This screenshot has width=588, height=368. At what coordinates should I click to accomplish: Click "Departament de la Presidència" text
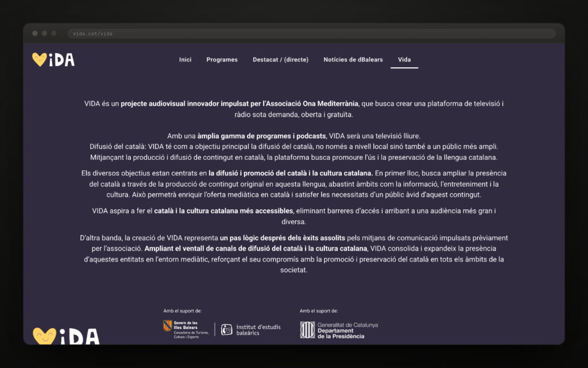(341, 333)
